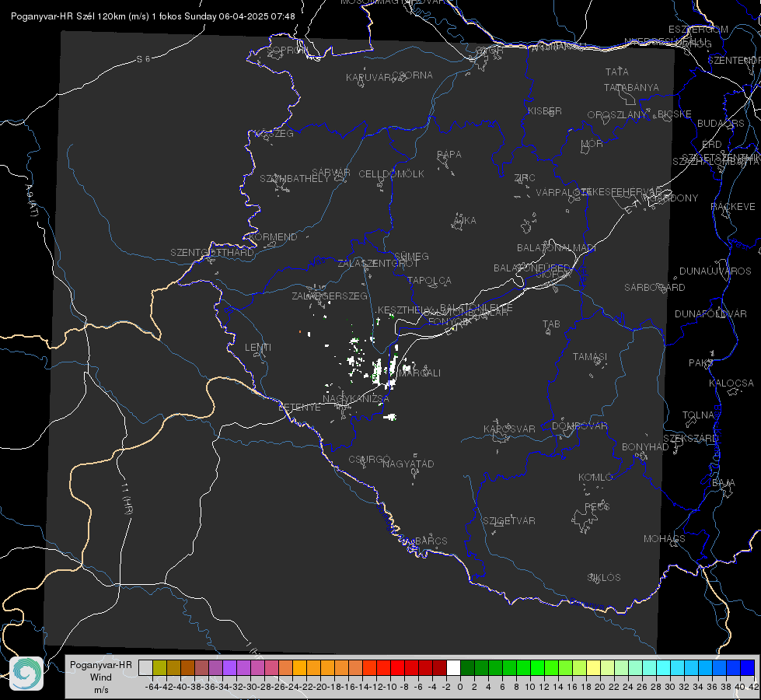Click the TATABÁNYA city label

click(x=631, y=87)
